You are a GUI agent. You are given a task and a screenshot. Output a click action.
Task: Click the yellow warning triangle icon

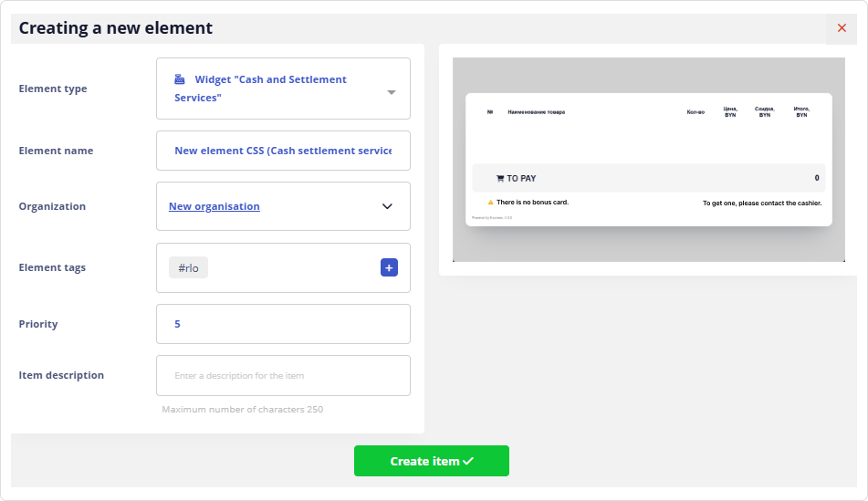pyautogui.click(x=490, y=202)
